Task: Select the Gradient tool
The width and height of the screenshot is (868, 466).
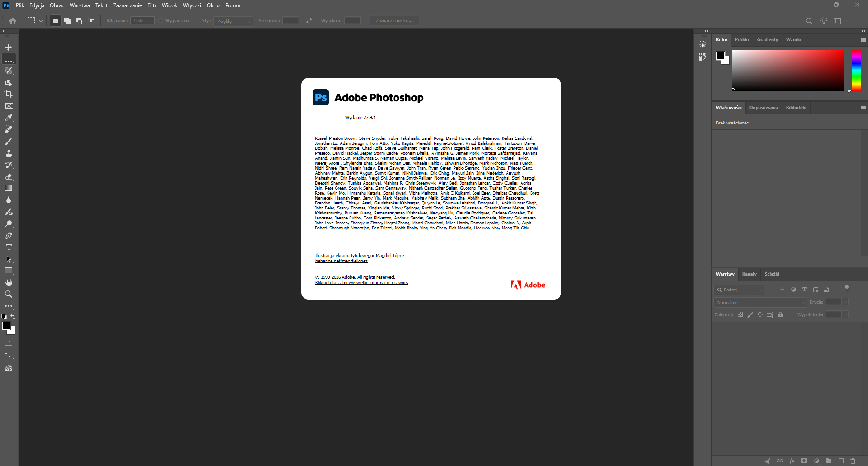Action: 9,188
